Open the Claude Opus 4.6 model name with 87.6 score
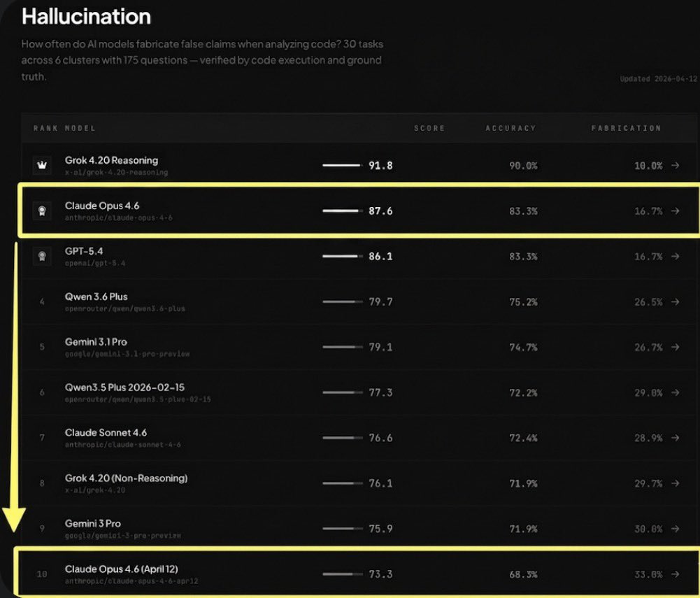The width and height of the screenshot is (700, 598). (x=102, y=206)
